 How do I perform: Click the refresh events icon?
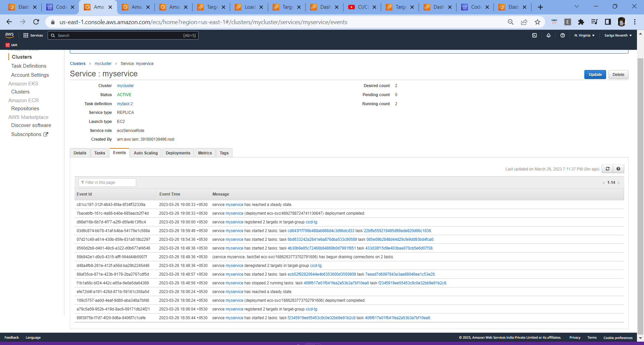click(x=607, y=169)
